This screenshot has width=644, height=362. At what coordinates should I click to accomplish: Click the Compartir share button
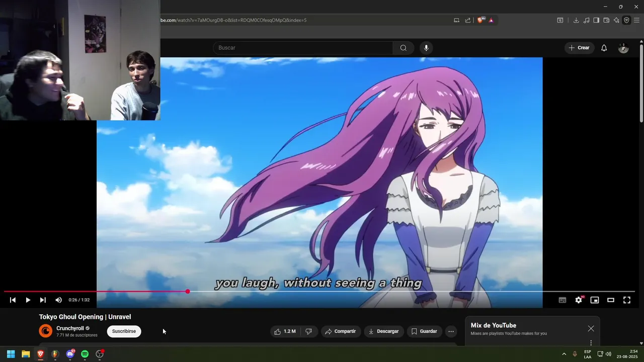click(340, 331)
